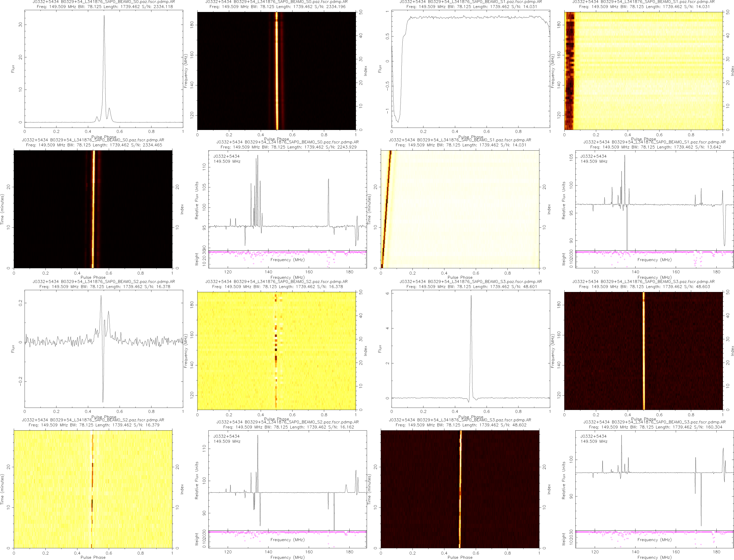Click the S2 frequency versus phase yellow heatmap

pos(276,351)
